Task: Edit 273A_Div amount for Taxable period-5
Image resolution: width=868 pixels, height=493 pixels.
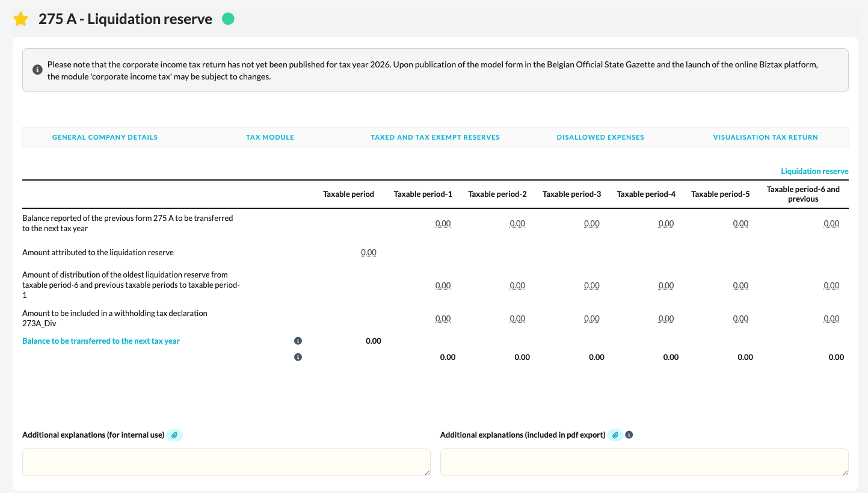Action: pyautogui.click(x=740, y=318)
